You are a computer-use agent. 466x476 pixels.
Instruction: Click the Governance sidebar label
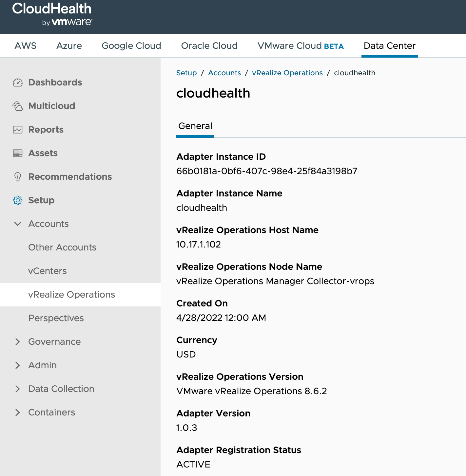click(x=54, y=342)
